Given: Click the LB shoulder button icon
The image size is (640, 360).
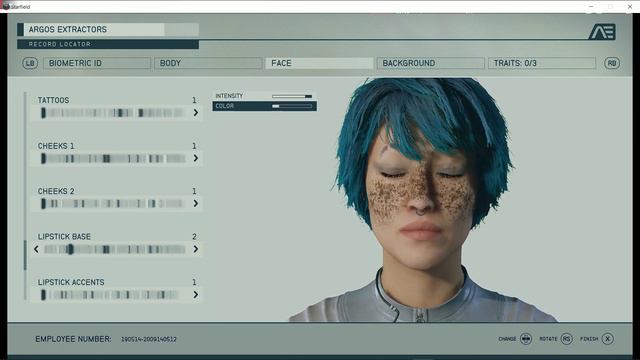Looking at the screenshot, I should pyautogui.click(x=30, y=63).
